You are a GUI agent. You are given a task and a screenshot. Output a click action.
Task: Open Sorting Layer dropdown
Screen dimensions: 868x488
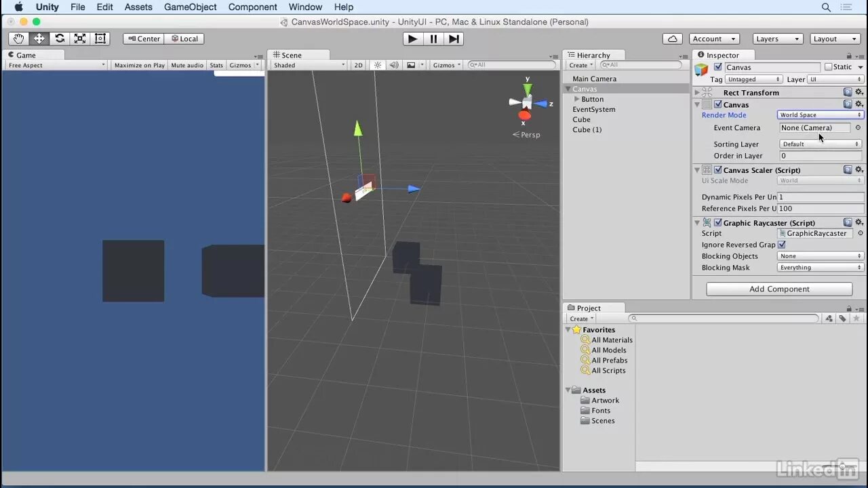point(820,144)
